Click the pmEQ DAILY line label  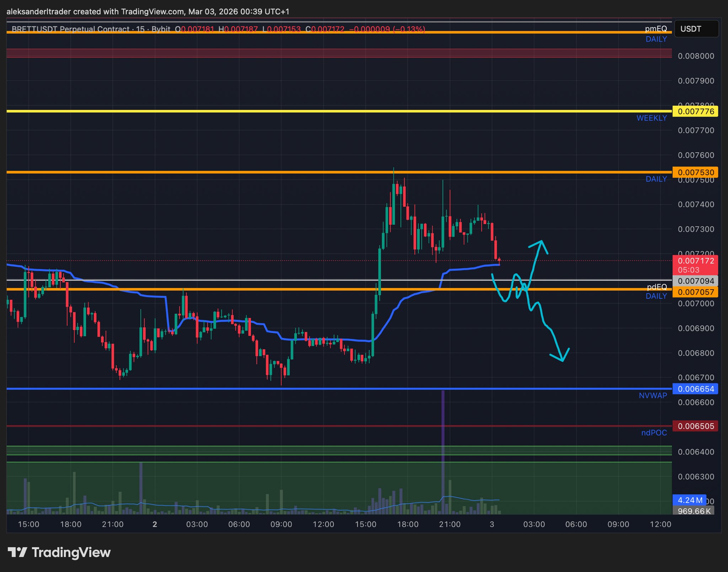point(656,29)
